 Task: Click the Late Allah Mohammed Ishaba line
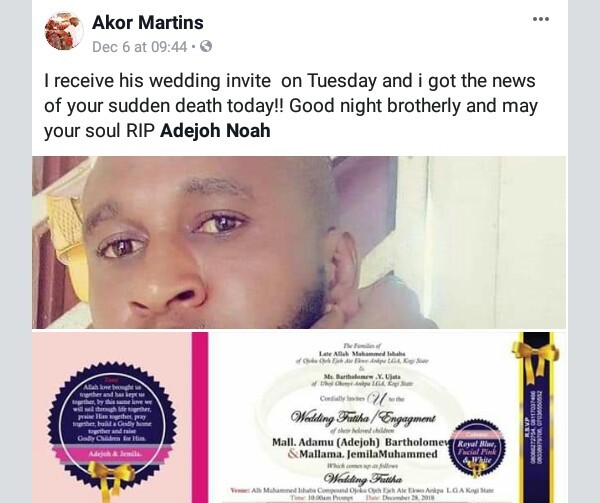pos(362,354)
